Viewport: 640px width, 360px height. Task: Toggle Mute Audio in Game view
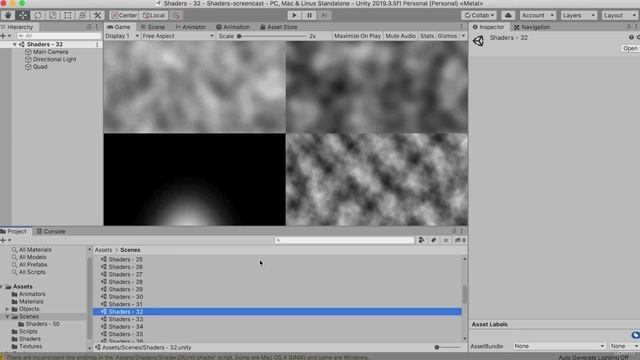click(400, 36)
